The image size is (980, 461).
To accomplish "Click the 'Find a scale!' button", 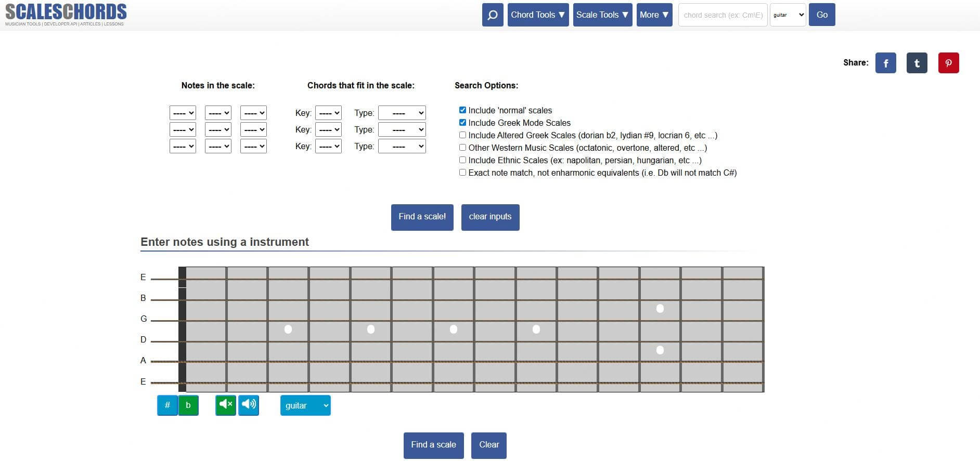I will 422,217.
